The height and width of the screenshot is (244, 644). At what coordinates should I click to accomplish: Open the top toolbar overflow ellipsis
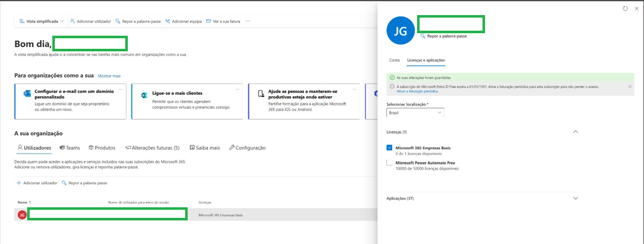click(x=248, y=22)
